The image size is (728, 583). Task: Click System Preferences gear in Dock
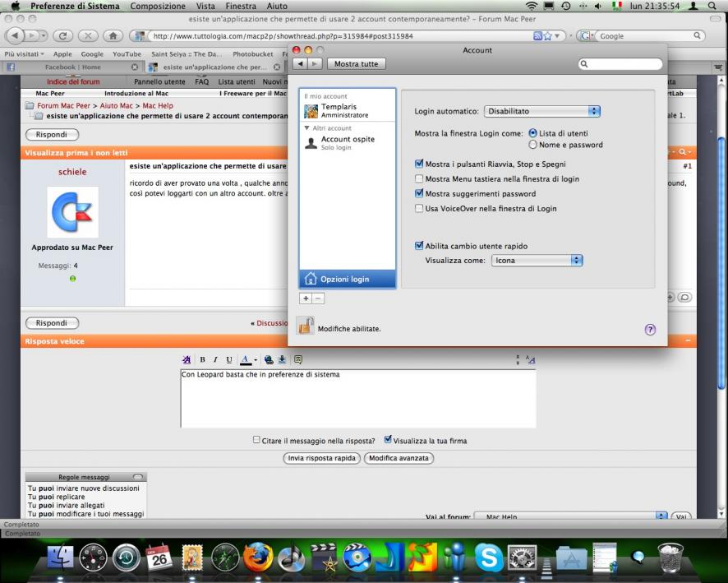point(523,558)
